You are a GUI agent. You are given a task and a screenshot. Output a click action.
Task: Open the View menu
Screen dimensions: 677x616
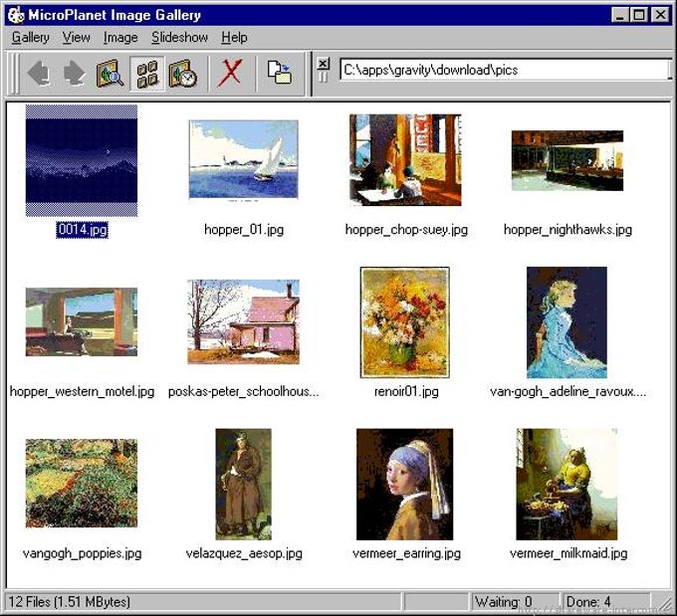pos(76,38)
